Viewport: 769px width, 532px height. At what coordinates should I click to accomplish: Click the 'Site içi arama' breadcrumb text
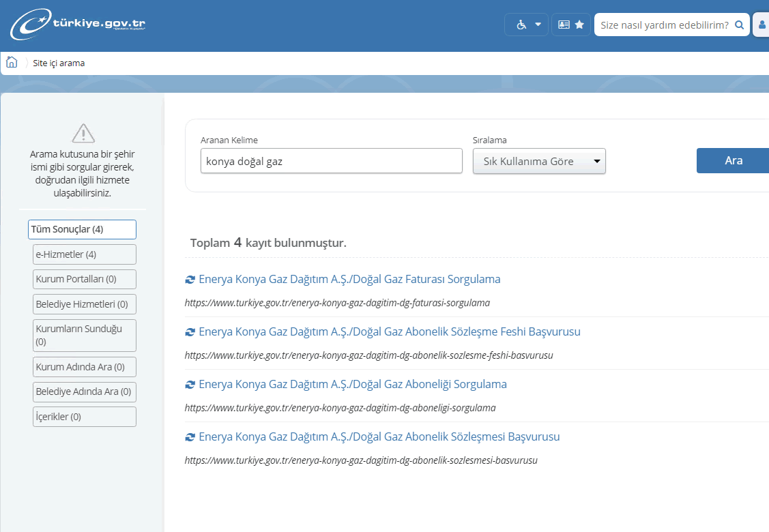pyautogui.click(x=59, y=63)
